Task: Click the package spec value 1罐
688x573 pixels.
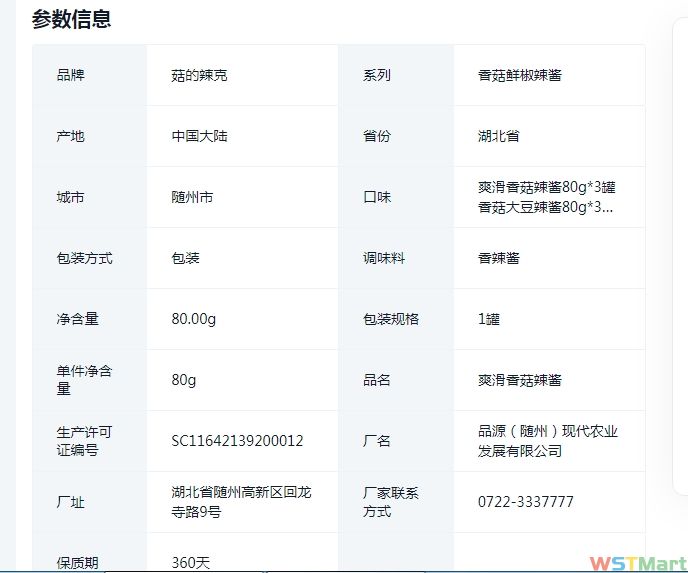Action: pos(489,319)
